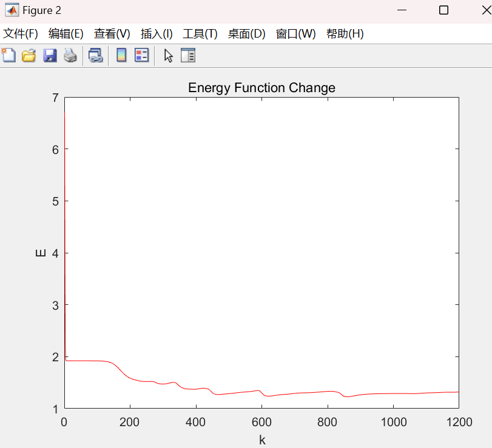
Task: Open the 插入(I) menu
Action: tap(157, 34)
